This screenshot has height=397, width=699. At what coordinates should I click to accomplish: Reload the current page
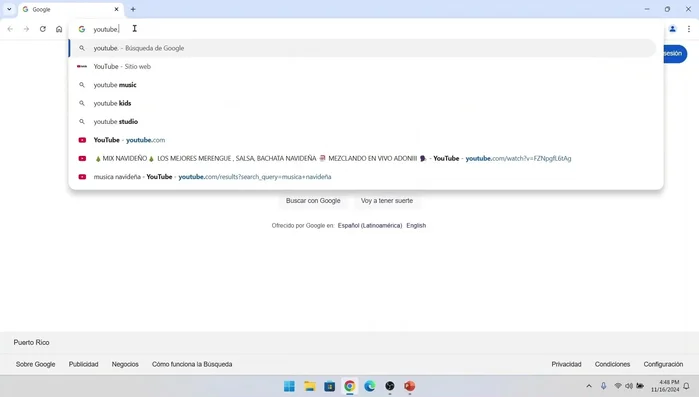point(43,29)
